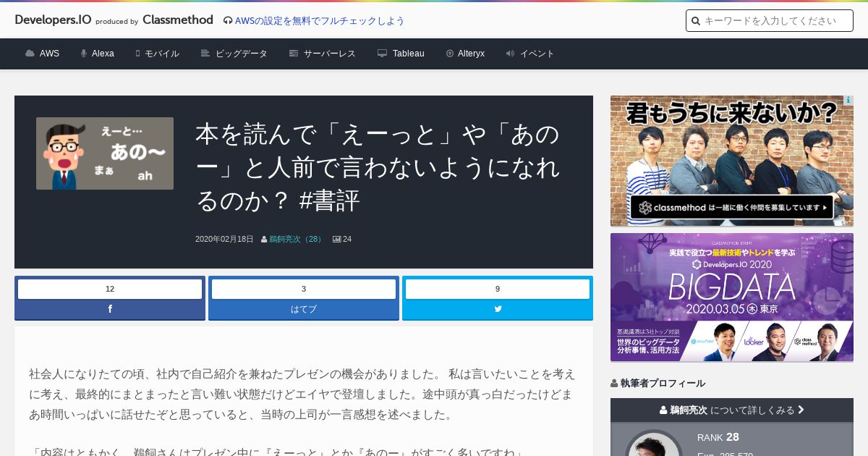
Task: Click the lines icon beside ビッグデータ
Action: (x=205, y=54)
